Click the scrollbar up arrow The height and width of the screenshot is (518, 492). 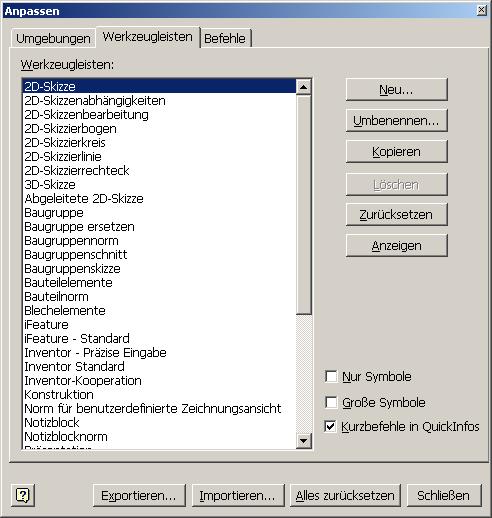click(x=303, y=87)
